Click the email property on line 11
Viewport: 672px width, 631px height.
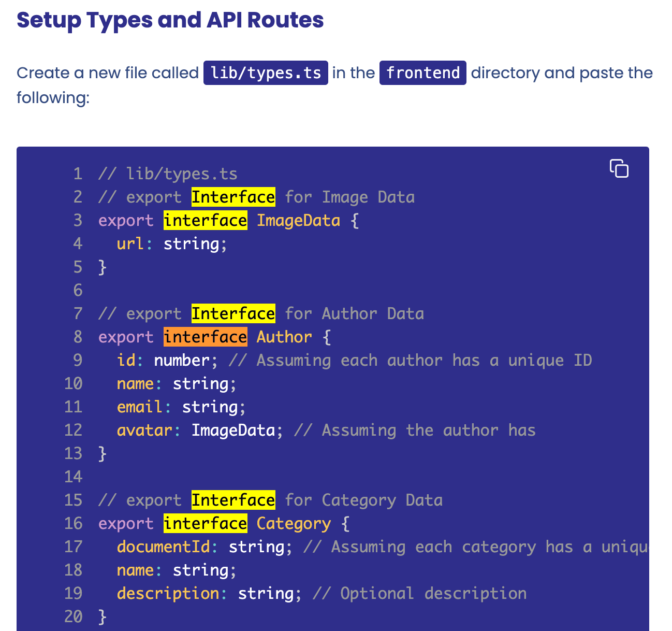pos(140,407)
